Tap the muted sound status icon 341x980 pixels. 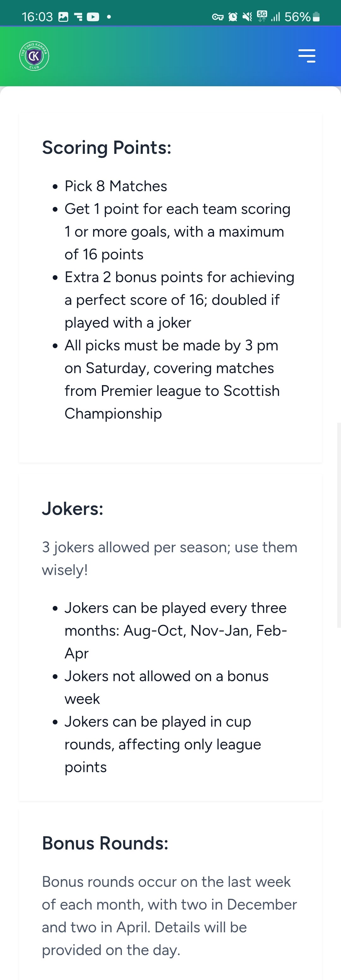tap(247, 17)
